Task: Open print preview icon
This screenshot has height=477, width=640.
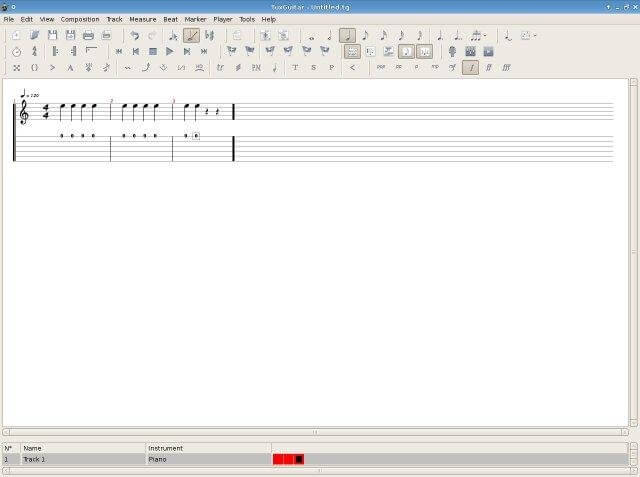Action: click(106, 35)
